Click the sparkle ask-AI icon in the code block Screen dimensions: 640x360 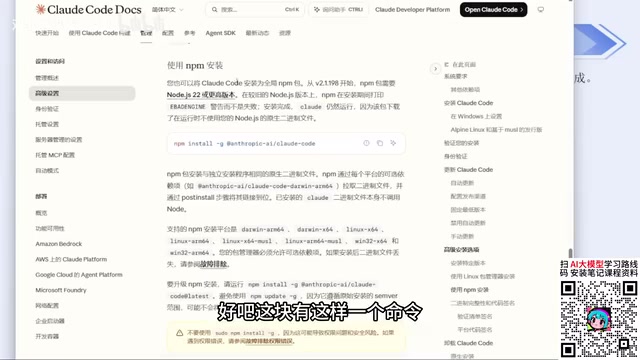393,143
